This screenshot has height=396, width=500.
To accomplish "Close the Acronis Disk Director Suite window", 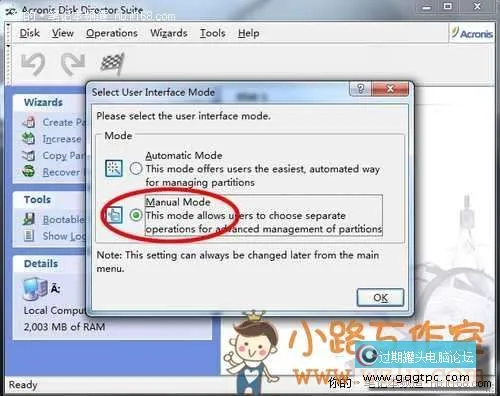I will (x=478, y=6).
